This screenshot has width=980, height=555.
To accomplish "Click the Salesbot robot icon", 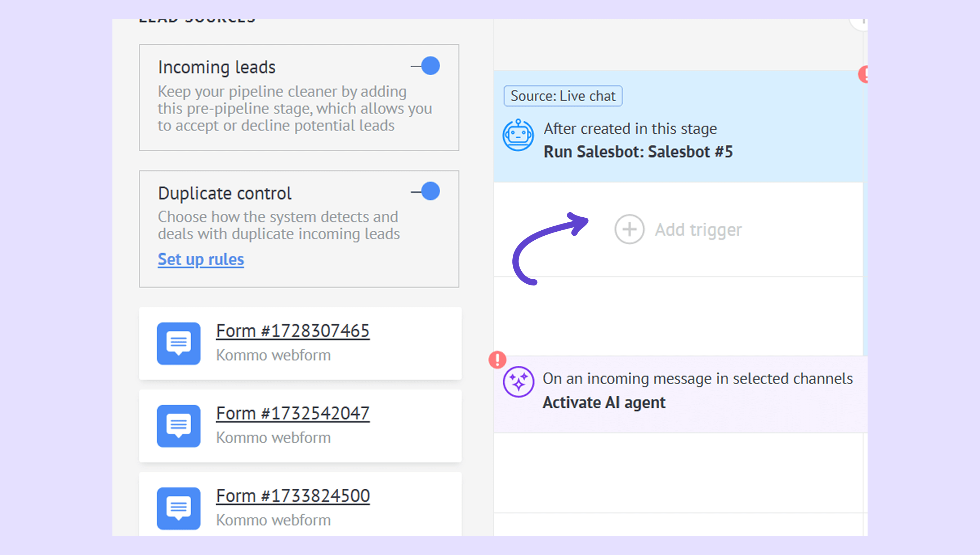I will pos(518,135).
